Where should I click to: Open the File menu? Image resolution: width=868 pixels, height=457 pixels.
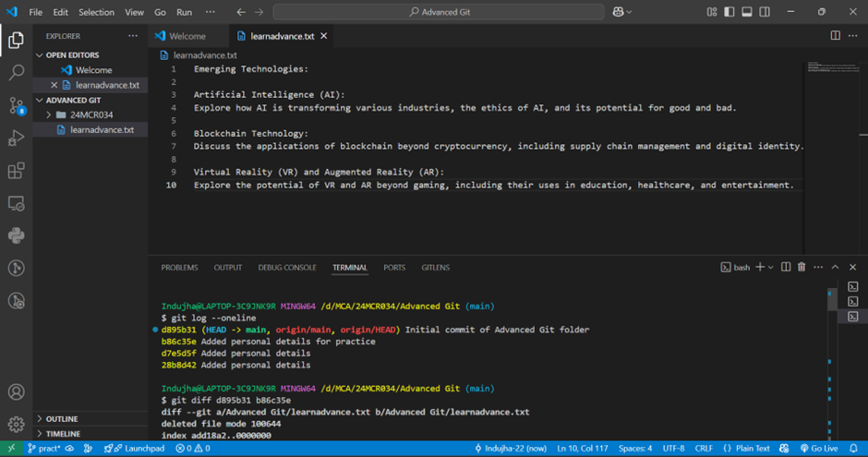click(x=35, y=12)
